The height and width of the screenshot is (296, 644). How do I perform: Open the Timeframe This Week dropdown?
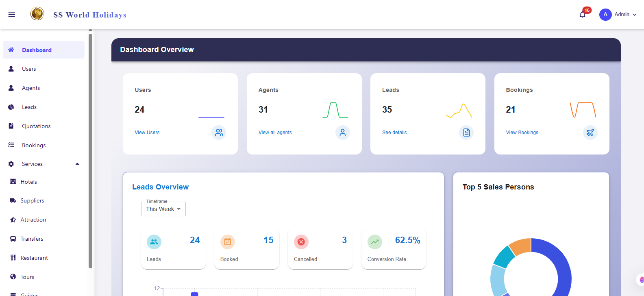tap(163, 209)
